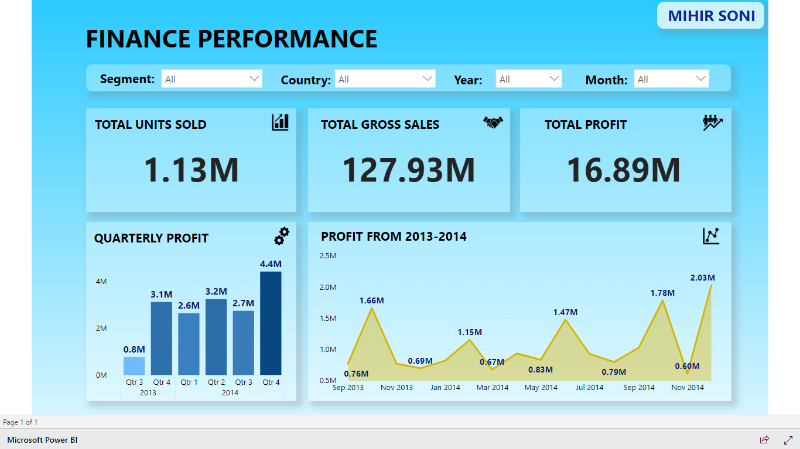This screenshot has height=449, width=800.
Task: Click the Qtr 2 2014 bar showing 3.2M
Action: (x=216, y=337)
